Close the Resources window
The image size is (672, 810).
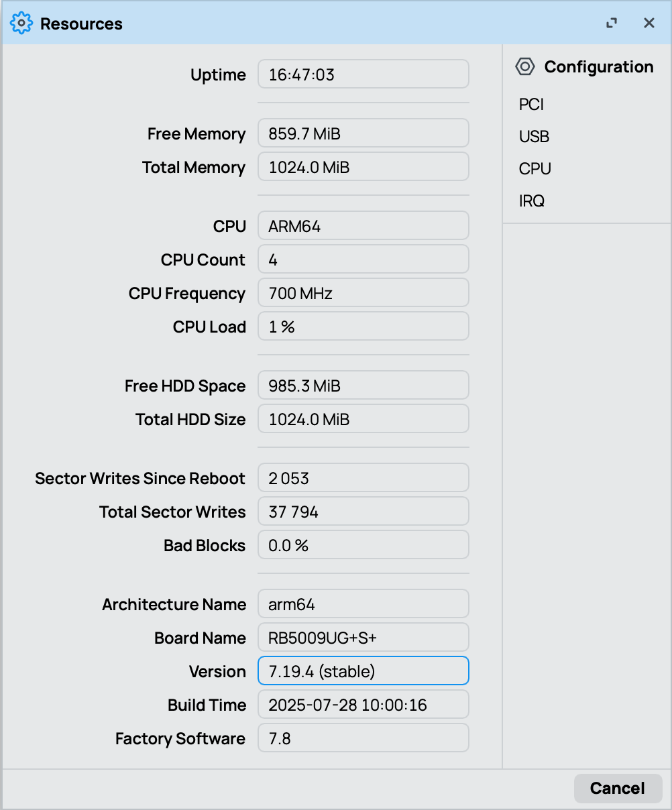tap(649, 23)
